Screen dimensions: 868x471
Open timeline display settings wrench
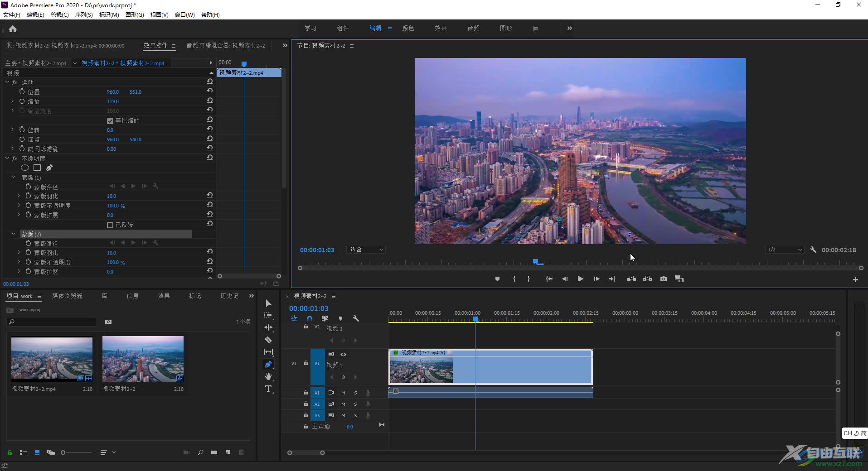pyautogui.click(x=356, y=318)
